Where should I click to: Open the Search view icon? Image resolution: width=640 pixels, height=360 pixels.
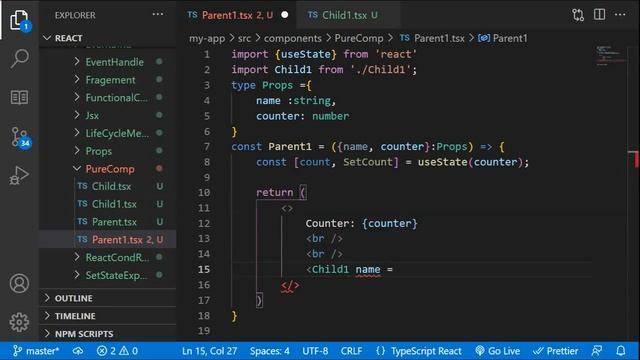coord(20,58)
